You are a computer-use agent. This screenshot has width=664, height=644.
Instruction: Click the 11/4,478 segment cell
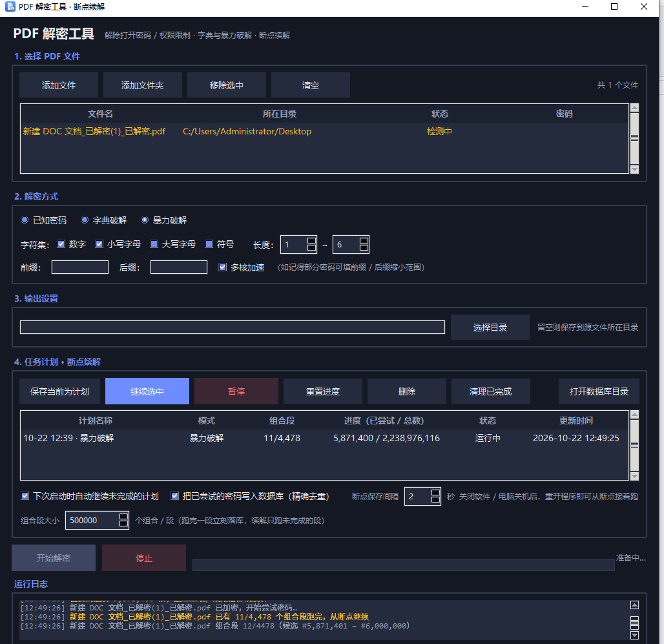coord(282,438)
